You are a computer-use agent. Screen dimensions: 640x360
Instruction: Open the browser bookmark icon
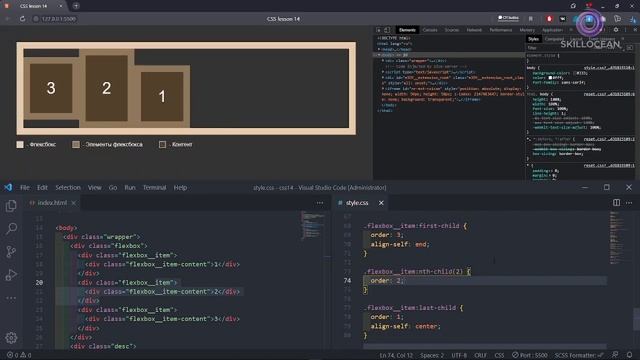[531, 19]
